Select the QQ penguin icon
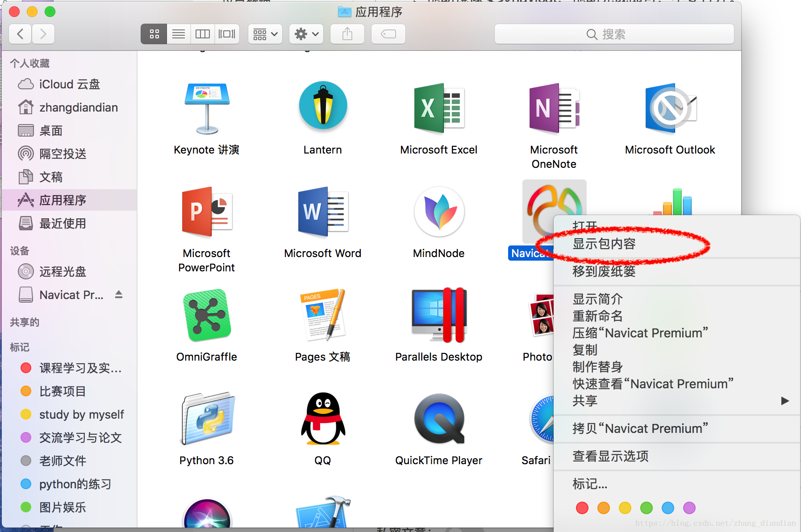Viewport: 801px width, 532px height. 323,419
